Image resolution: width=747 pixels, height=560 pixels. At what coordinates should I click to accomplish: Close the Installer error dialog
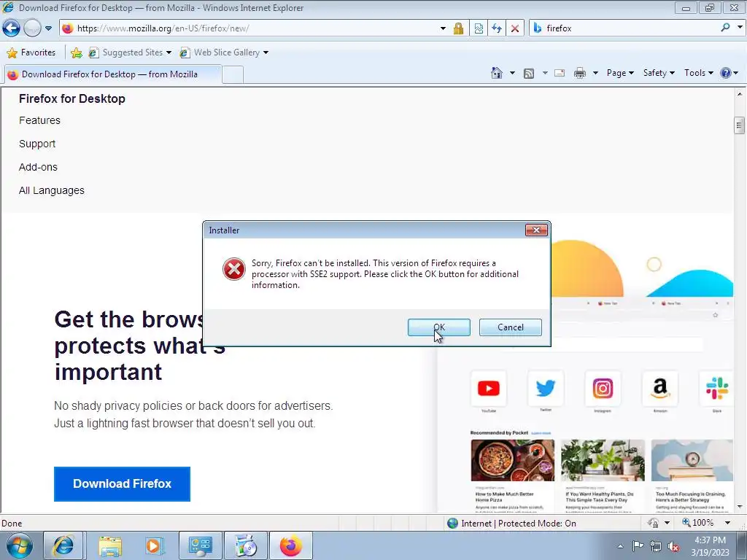pos(536,230)
